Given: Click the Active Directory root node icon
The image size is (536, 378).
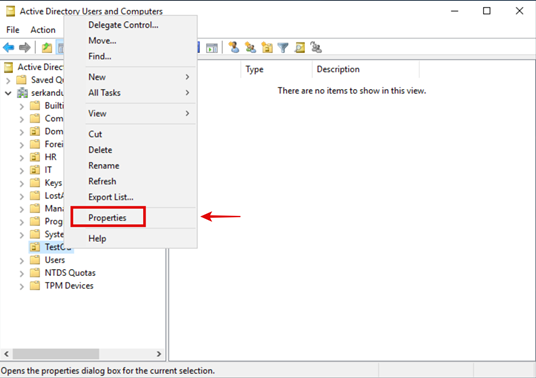Looking at the screenshot, I should [x=9, y=67].
